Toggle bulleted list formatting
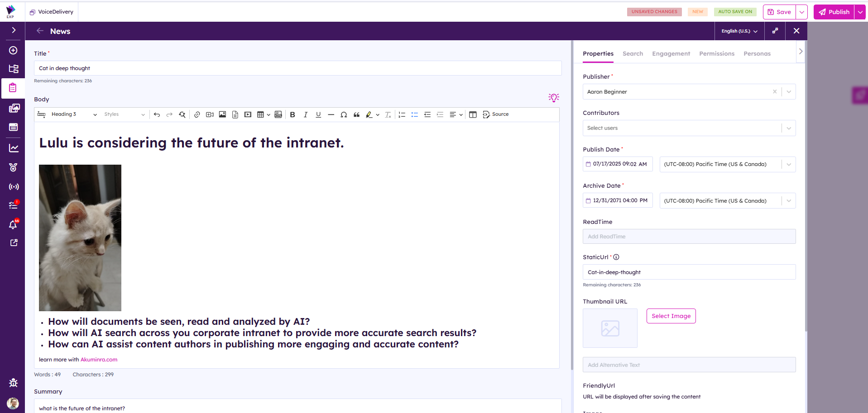Screen dimensions: 868x413 [414, 114]
